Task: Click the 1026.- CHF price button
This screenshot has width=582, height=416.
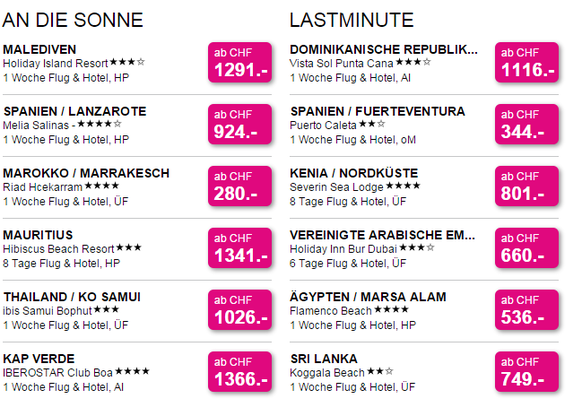Action: click(x=240, y=309)
